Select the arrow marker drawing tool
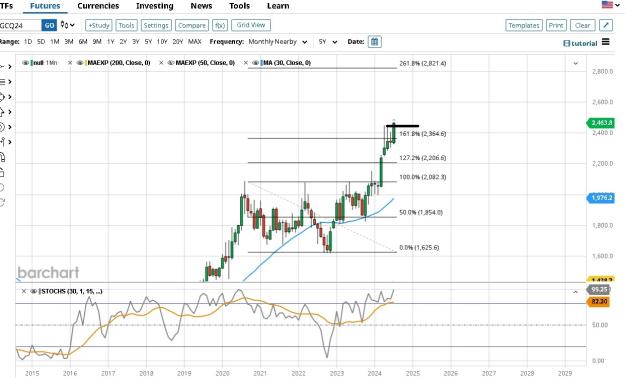The width and height of the screenshot is (625, 378). [2, 112]
